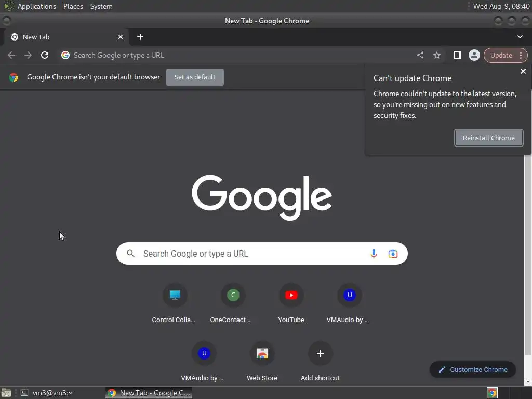Screen dimensions: 532x399
Task: Open the VMAudio shortcut beside Web Store
Action: point(204,361)
